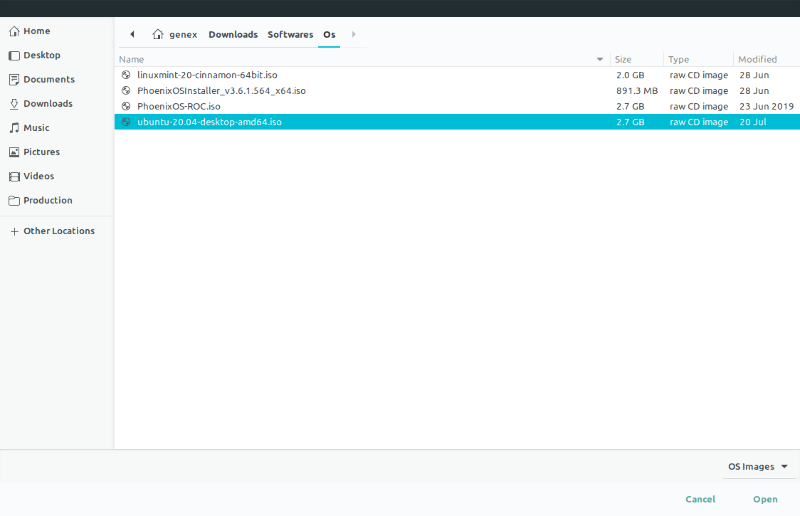Click the disc icon for linuxmint-20-cinnamon-64bit.iso
The height and width of the screenshot is (516, 800).
[126, 75]
